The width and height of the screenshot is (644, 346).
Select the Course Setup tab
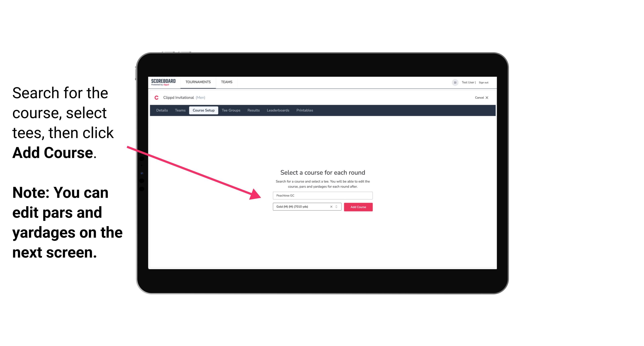[x=204, y=110]
